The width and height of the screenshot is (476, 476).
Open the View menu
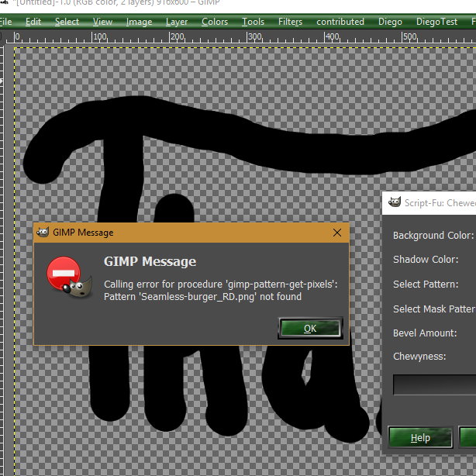coord(102,22)
